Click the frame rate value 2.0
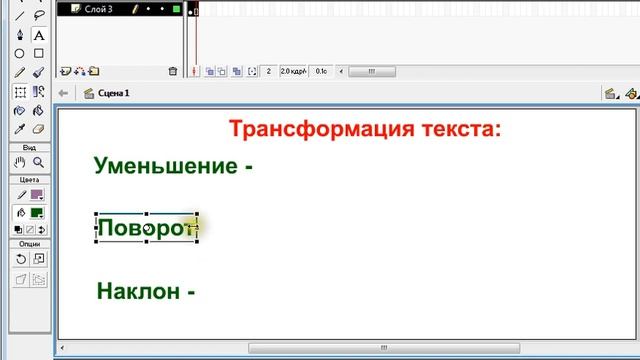The height and width of the screenshot is (360, 640). [293, 71]
